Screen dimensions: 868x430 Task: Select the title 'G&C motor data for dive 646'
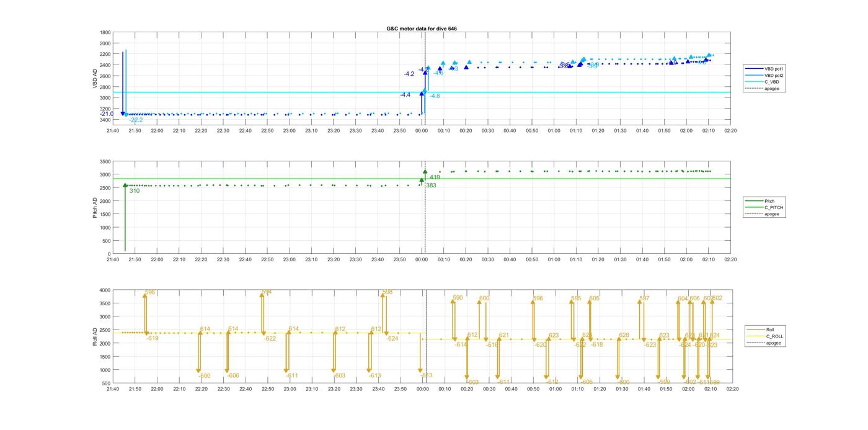point(422,29)
